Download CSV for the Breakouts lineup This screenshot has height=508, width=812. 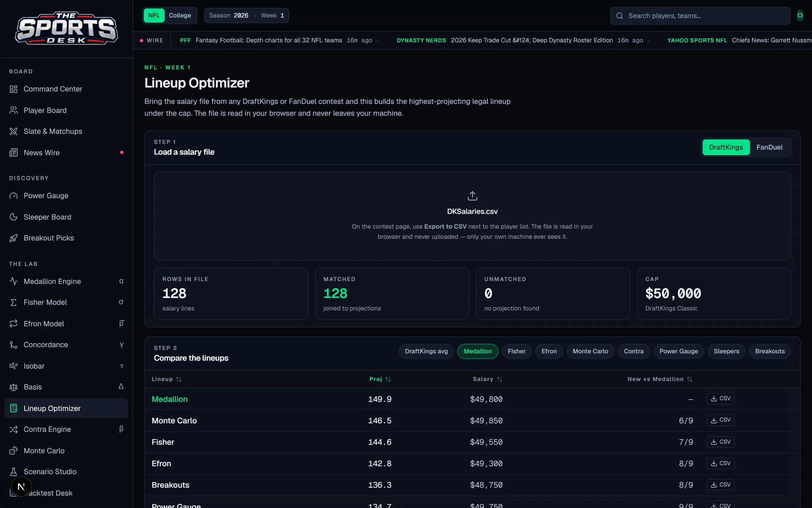pos(720,485)
